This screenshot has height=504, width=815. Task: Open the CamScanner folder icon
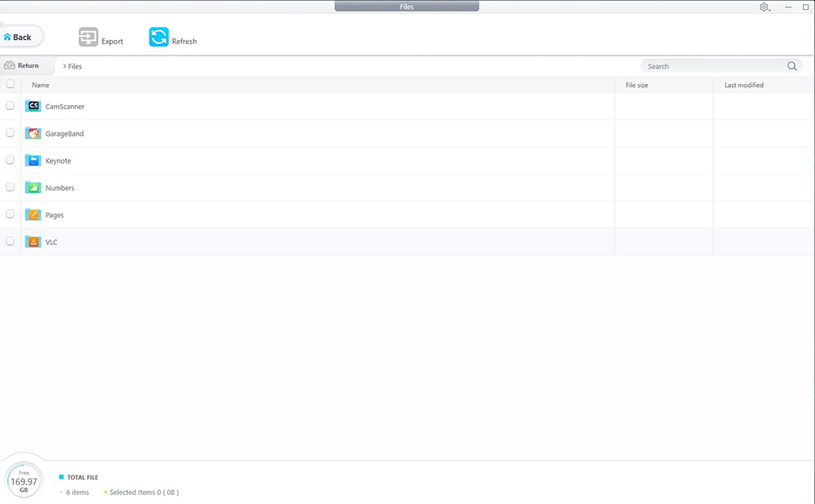point(33,106)
